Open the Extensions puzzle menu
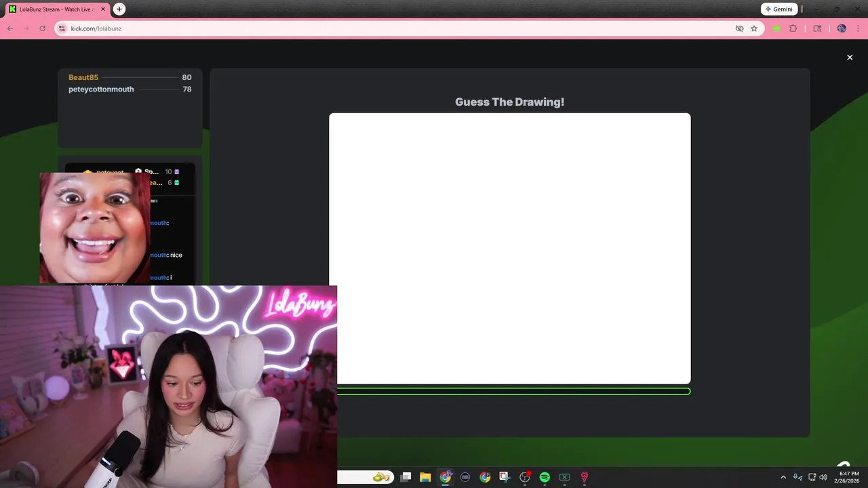Image resolution: width=868 pixels, height=488 pixels. (793, 28)
